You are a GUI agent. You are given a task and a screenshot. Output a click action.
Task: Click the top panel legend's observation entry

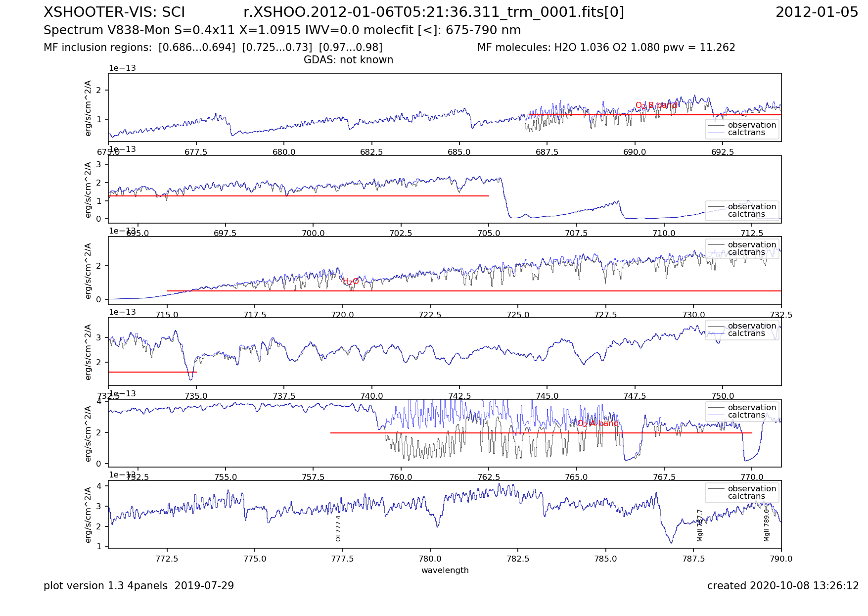[751, 125]
